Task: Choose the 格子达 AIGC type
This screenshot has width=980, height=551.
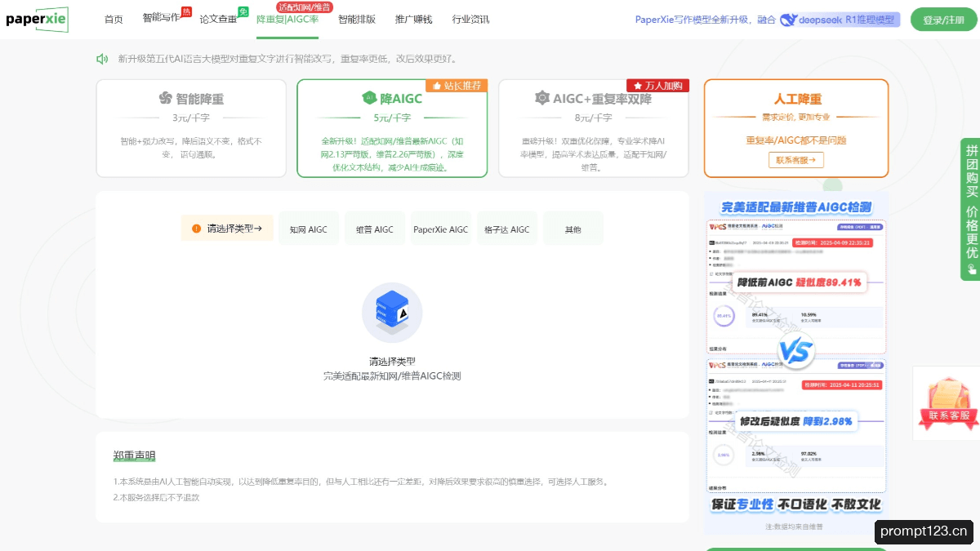Action: (507, 229)
